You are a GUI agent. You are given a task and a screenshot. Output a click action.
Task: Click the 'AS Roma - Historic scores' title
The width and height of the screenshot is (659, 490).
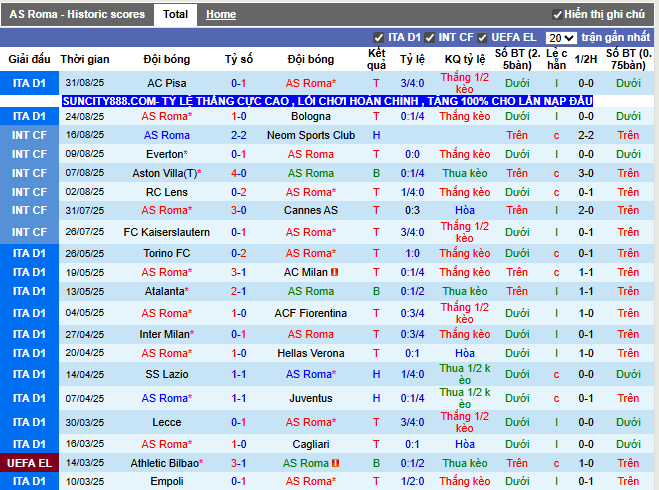[77, 15]
